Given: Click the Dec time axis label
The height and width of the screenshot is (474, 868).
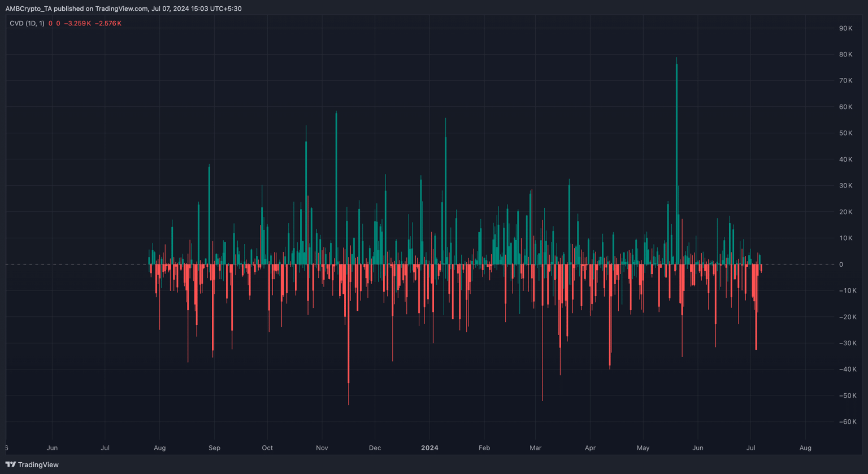Looking at the screenshot, I should point(375,448).
